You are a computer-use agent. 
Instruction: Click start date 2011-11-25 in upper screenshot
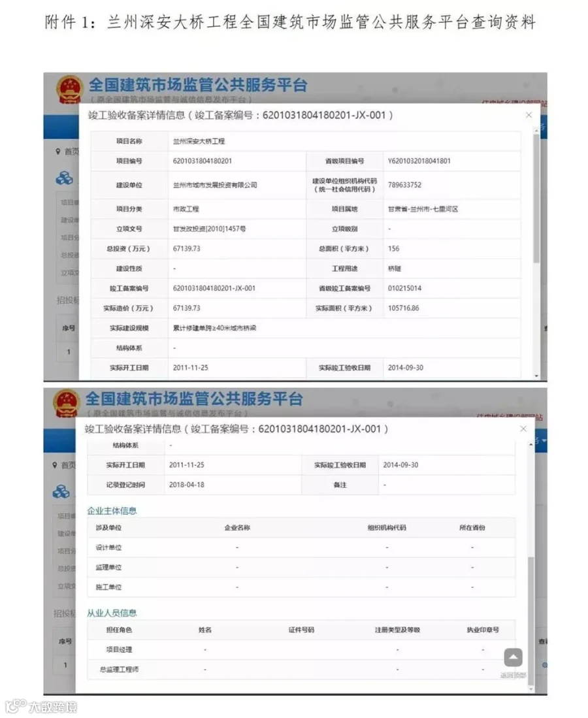click(x=190, y=367)
